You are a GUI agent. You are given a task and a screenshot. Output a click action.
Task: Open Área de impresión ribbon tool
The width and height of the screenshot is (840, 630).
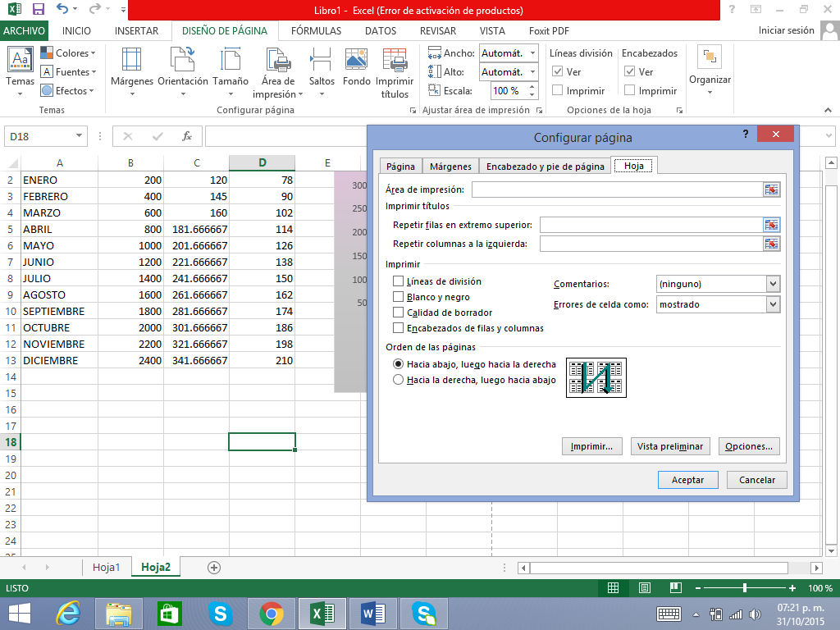pos(278,62)
